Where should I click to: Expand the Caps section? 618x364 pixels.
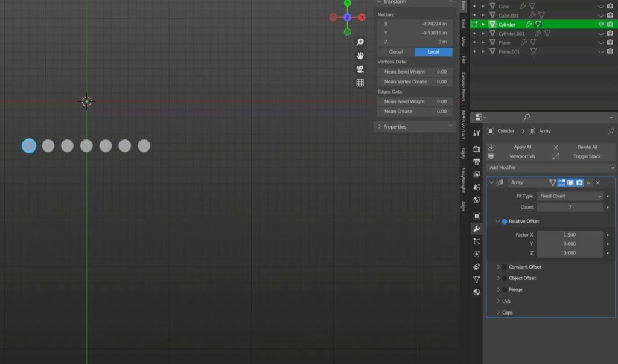click(507, 312)
